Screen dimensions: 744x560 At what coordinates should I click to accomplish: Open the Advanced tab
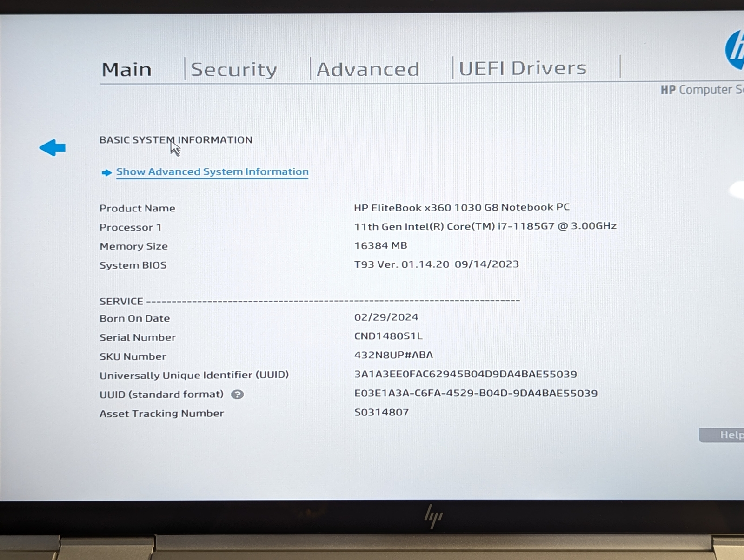[x=368, y=70]
